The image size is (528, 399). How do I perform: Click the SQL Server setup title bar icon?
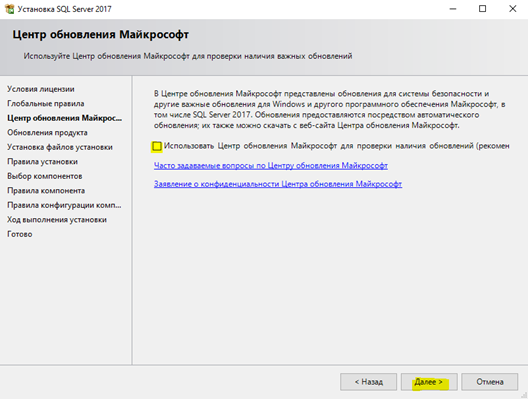(10, 9)
